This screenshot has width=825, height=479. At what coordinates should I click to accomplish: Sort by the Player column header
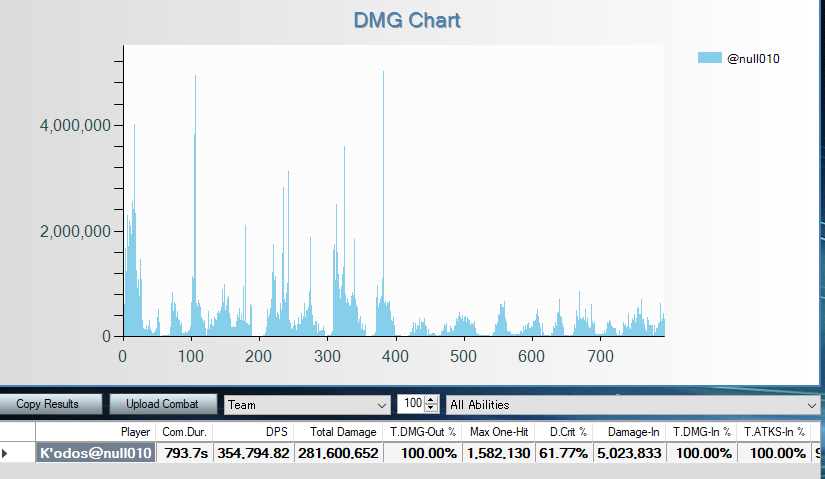point(96,432)
